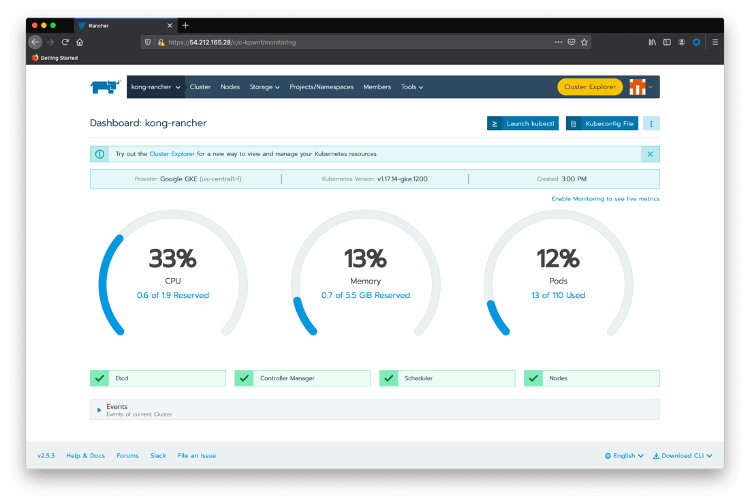This screenshot has height=504, width=750.
Task: Click the Rancher cow logo
Action: coord(104,87)
